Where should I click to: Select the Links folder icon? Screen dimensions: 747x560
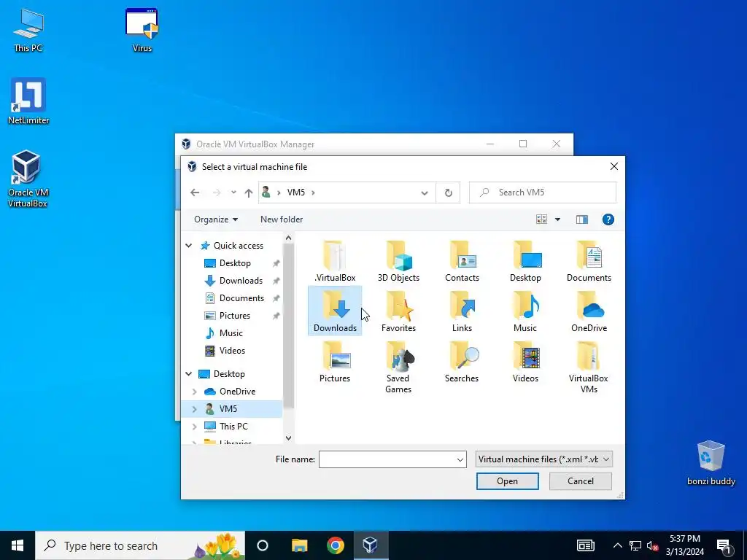click(462, 312)
